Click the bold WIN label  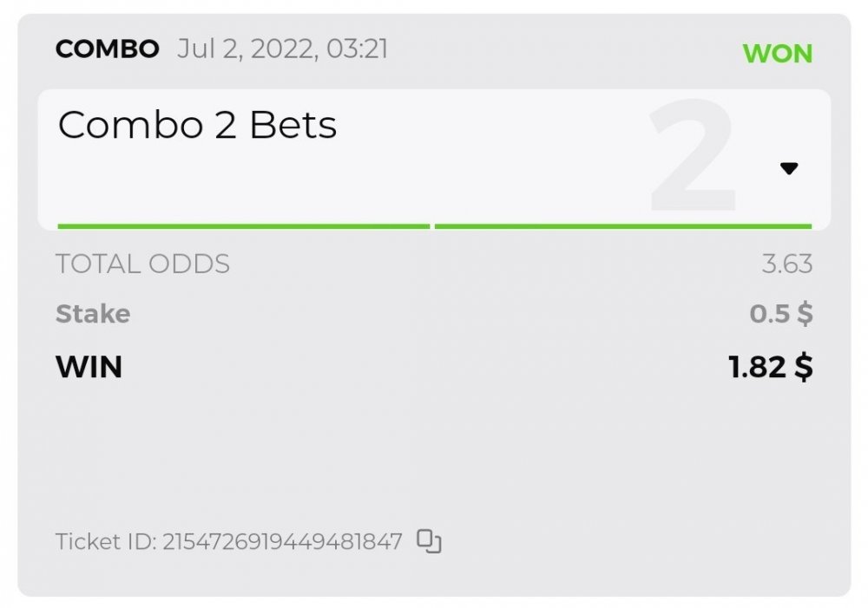pyautogui.click(x=89, y=367)
